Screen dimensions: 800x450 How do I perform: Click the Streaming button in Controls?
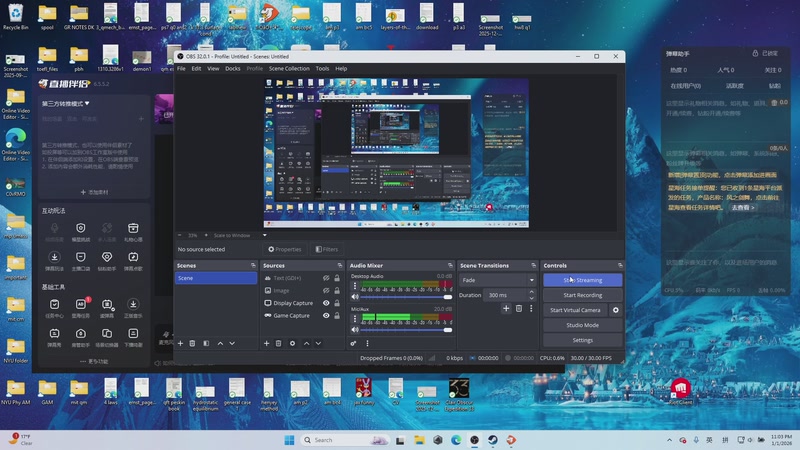click(x=583, y=280)
